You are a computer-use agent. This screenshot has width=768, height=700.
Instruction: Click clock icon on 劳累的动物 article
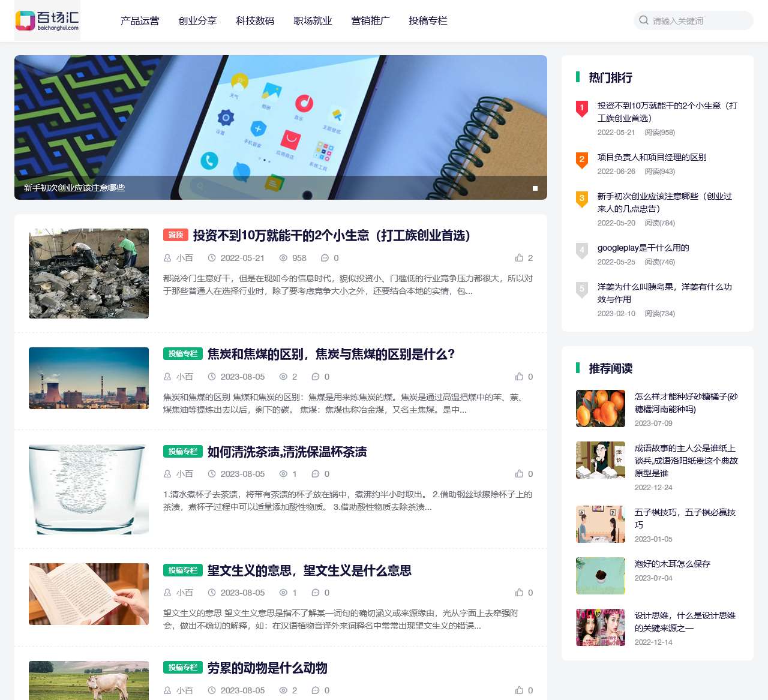point(212,690)
